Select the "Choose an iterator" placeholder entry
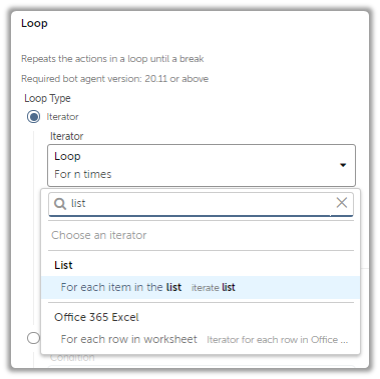The height and width of the screenshot is (379, 380). pyautogui.click(x=99, y=235)
